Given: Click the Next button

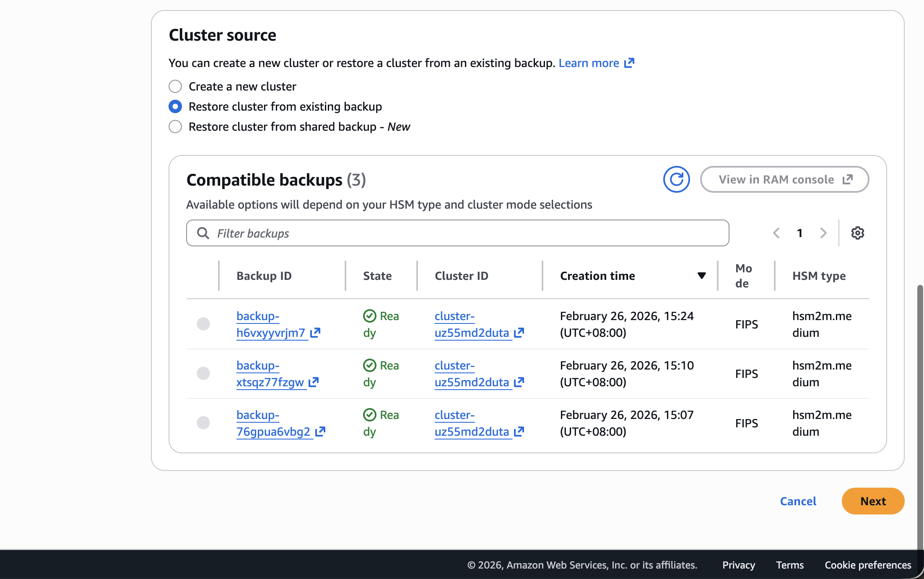Looking at the screenshot, I should [872, 501].
